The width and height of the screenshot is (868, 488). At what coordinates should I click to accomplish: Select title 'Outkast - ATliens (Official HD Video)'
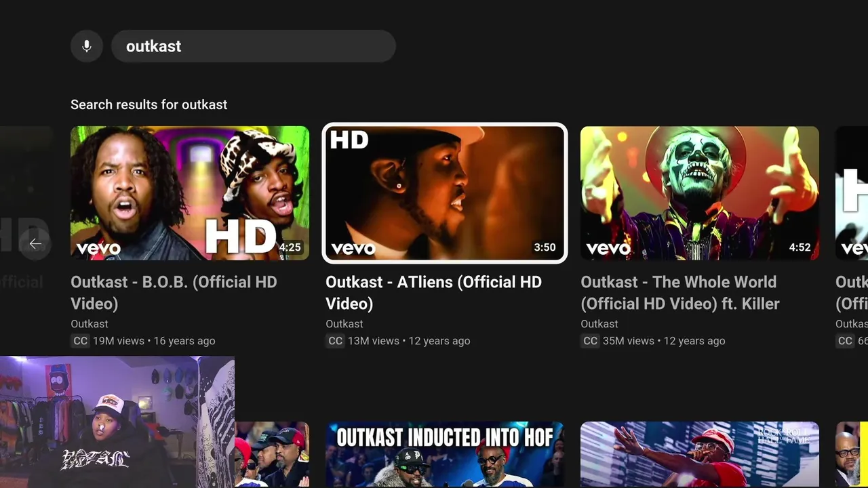[x=434, y=293]
